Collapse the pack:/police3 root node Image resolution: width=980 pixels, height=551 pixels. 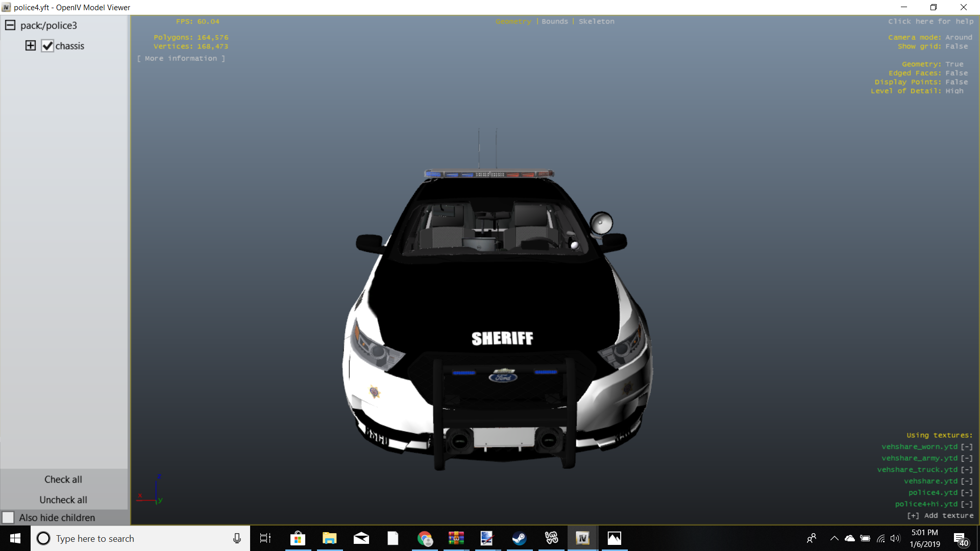10,26
